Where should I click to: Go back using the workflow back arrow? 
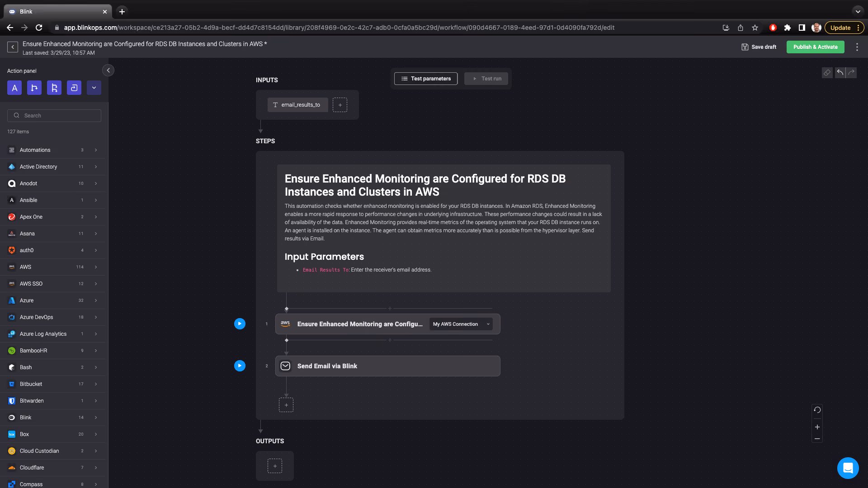tap(13, 47)
